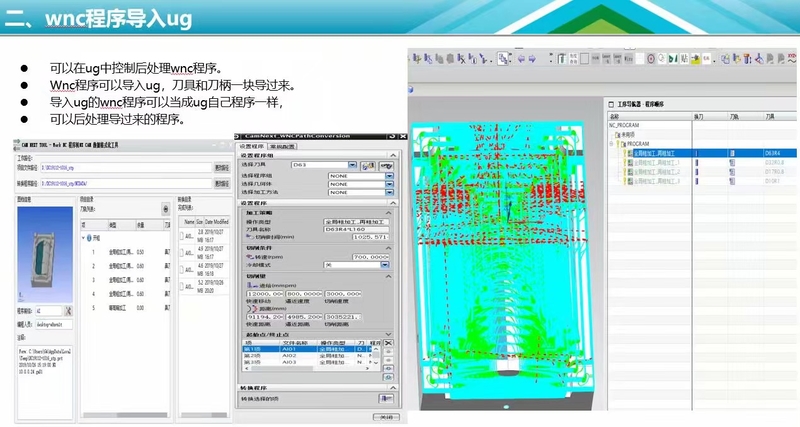Click the tool path icon in the D32R0.8 row
This screenshot has width=800, height=427.
point(732,163)
